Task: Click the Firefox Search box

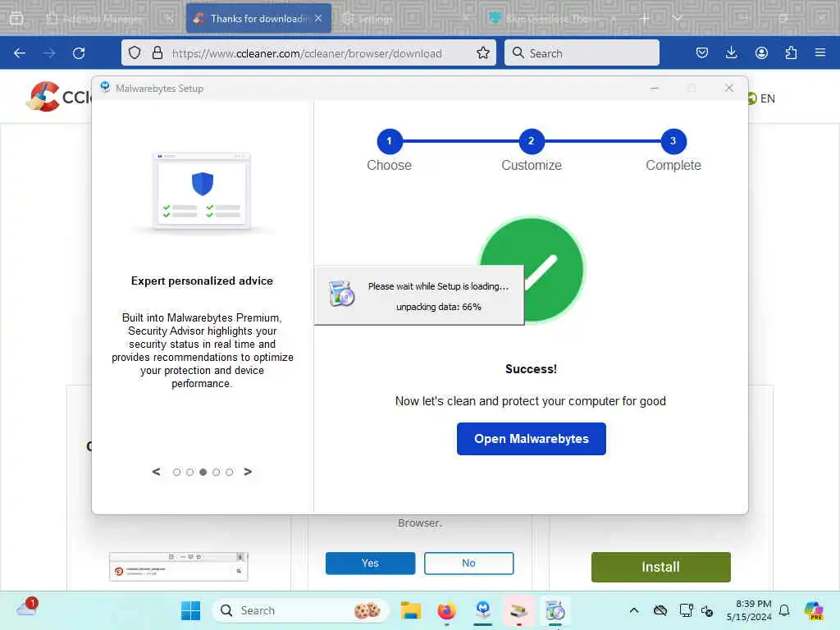Action: click(582, 53)
